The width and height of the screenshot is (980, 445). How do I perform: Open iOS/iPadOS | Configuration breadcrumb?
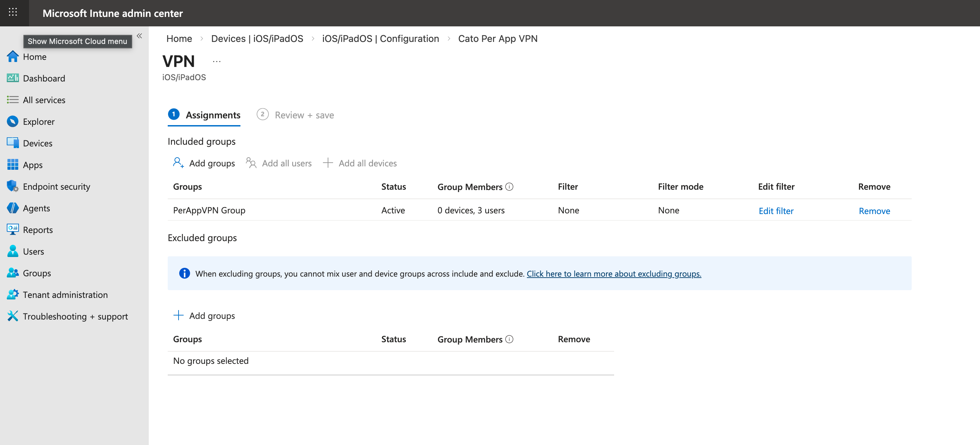380,39
